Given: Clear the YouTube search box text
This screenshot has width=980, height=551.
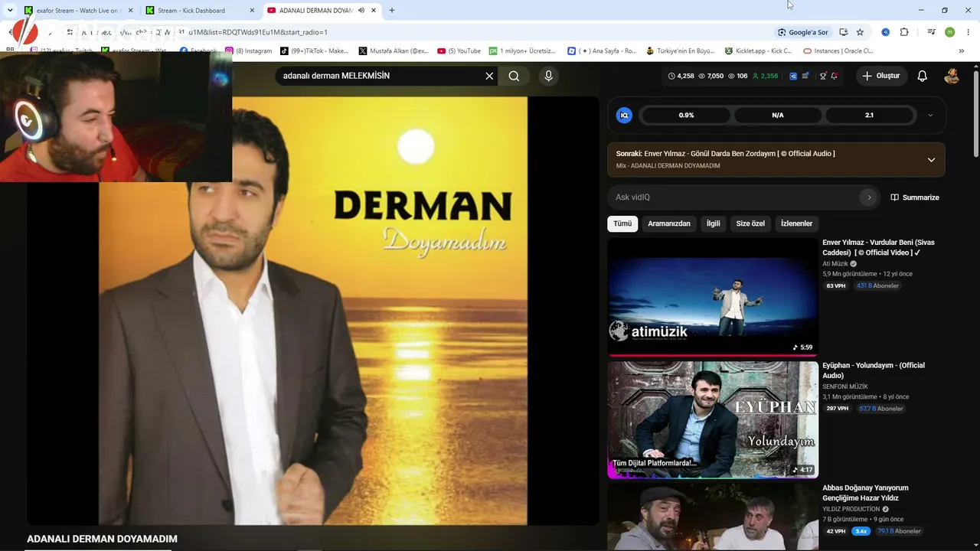Looking at the screenshot, I should tap(489, 76).
